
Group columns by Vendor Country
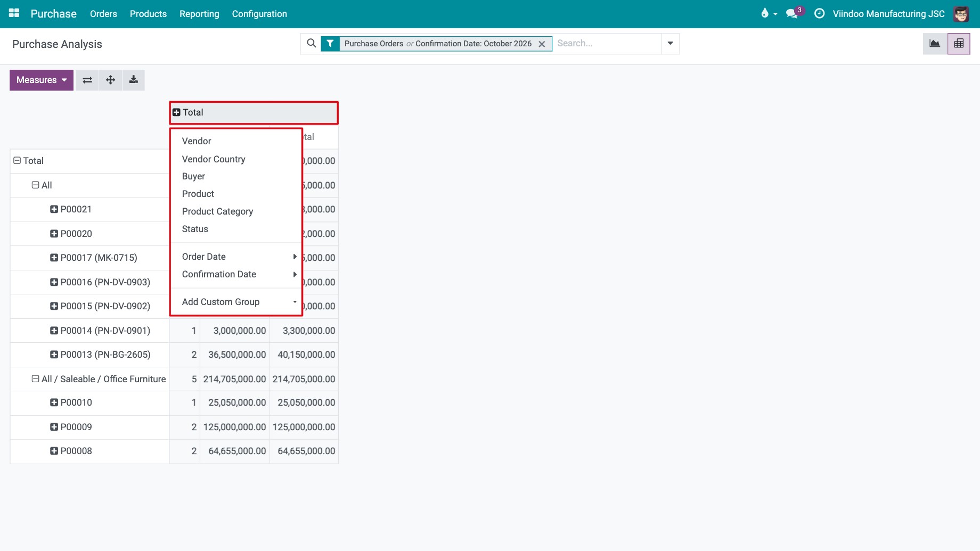[x=236, y=159]
